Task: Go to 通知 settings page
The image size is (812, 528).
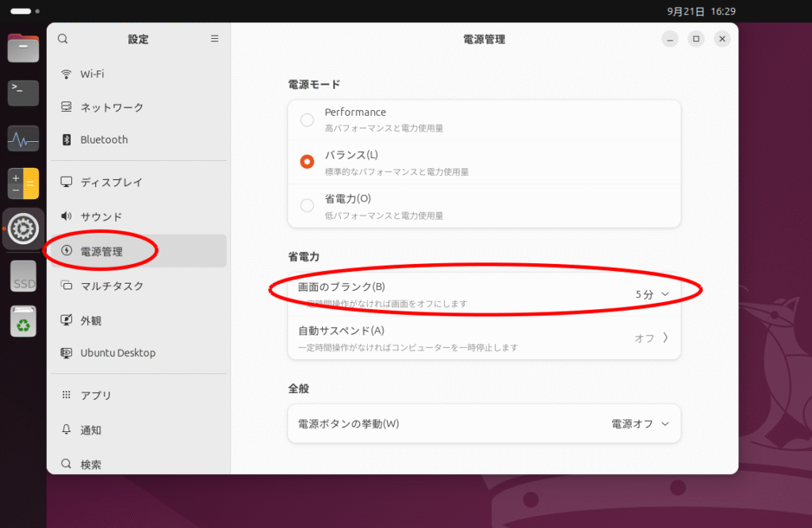Action: [x=139, y=430]
